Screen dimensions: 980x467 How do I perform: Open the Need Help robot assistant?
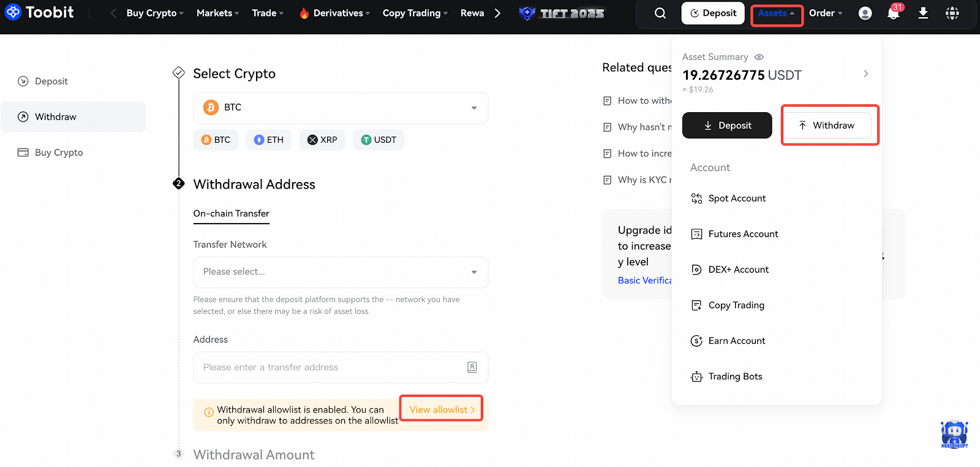coord(954,435)
